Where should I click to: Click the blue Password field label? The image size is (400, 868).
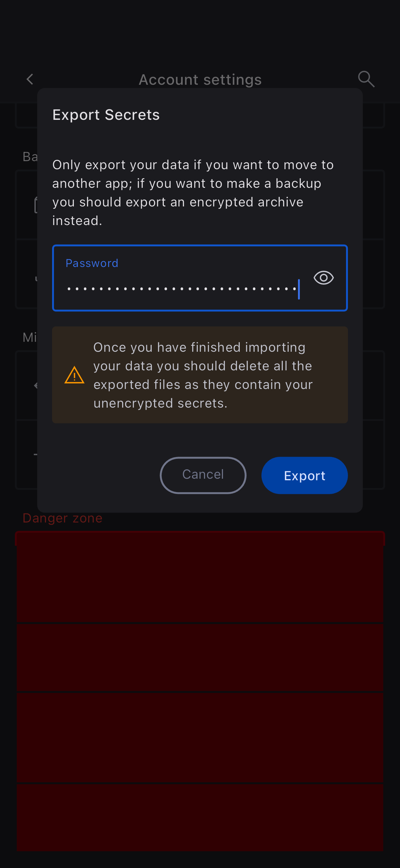(x=92, y=263)
